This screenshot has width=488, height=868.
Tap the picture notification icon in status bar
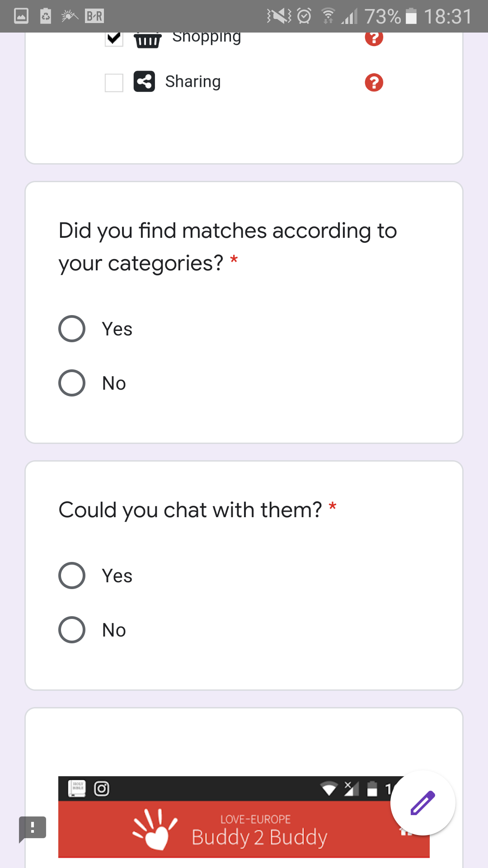(x=21, y=16)
